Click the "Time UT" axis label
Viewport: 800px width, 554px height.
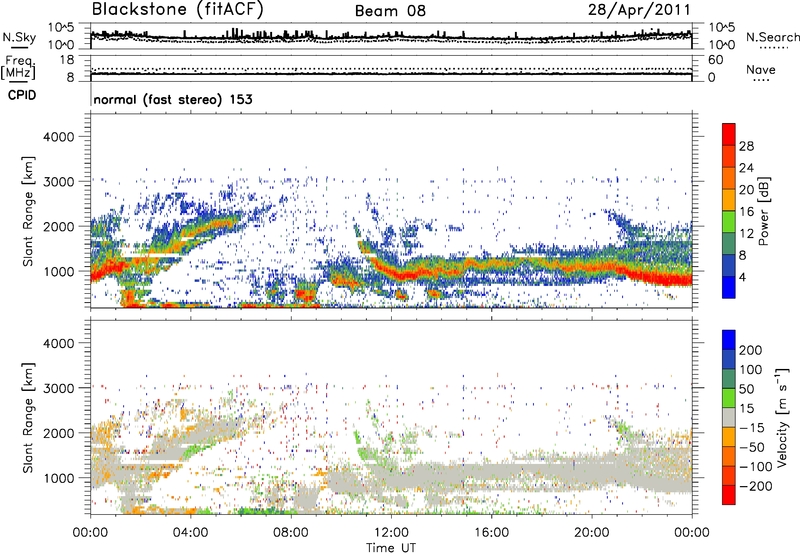(x=391, y=548)
